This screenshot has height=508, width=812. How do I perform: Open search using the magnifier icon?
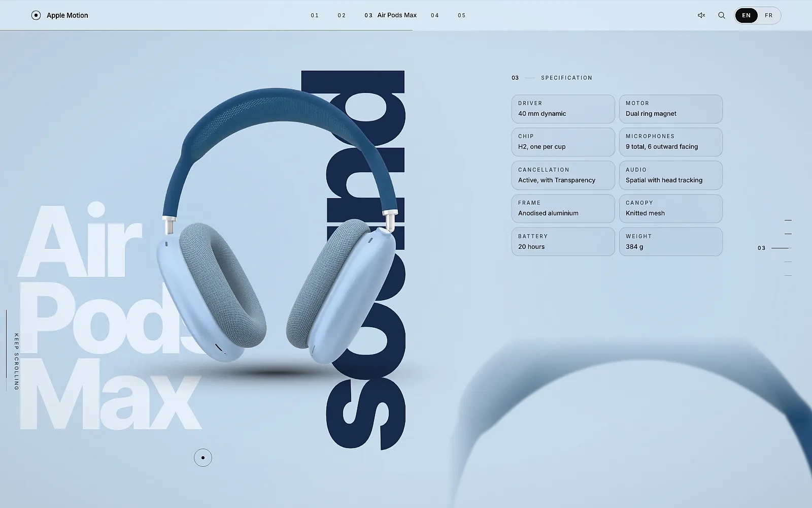pyautogui.click(x=722, y=15)
